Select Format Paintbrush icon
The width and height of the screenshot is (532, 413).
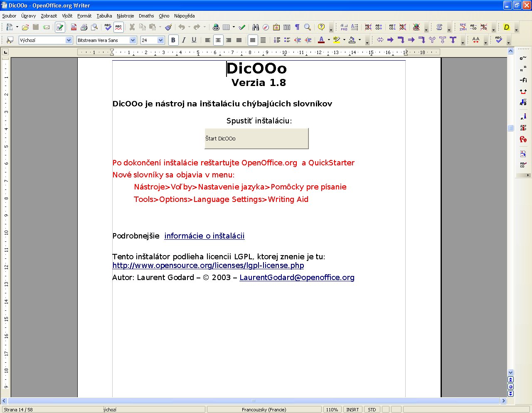coord(168,27)
